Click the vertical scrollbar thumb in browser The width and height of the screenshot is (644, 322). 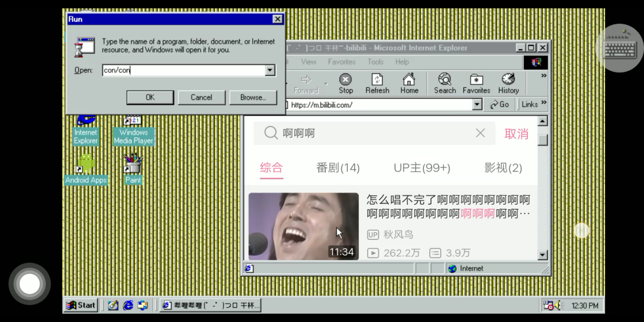[x=543, y=140]
